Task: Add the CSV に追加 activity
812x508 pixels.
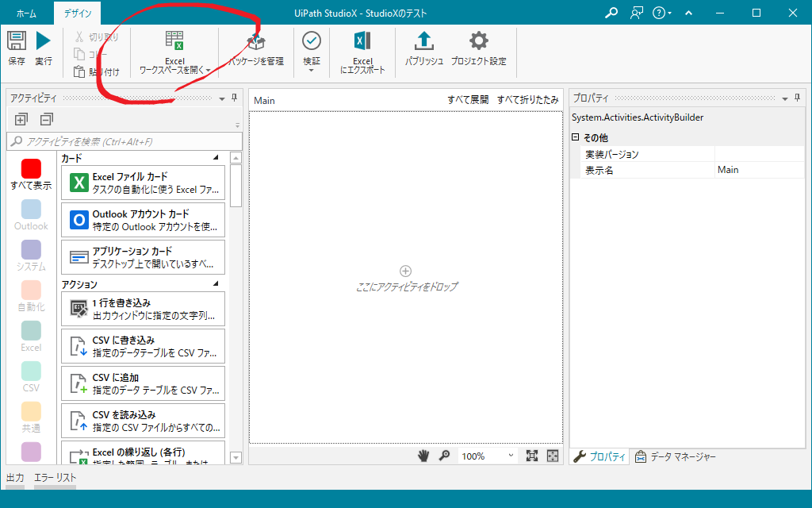Action: [143, 383]
